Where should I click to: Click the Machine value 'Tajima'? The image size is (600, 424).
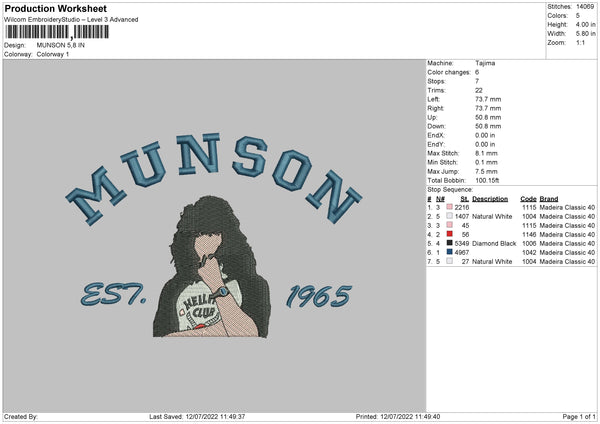485,63
